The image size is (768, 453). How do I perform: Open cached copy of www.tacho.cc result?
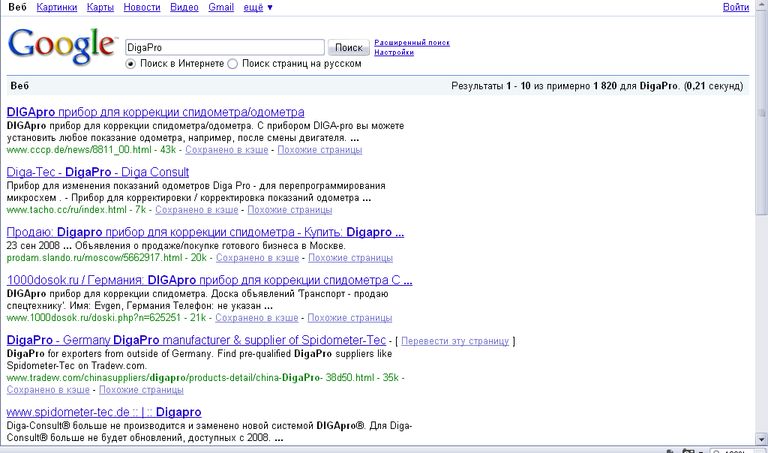[x=197, y=210]
